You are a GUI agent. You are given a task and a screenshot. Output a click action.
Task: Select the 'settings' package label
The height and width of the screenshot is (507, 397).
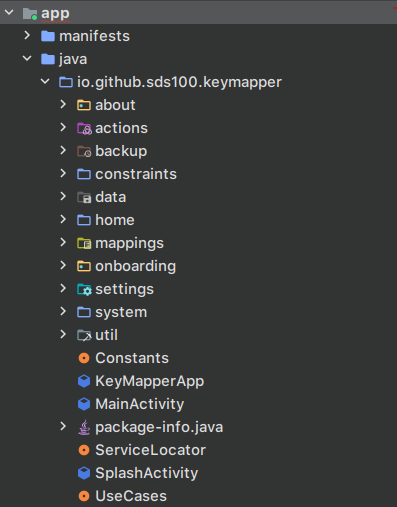pyautogui.click(x=125, y=289)
